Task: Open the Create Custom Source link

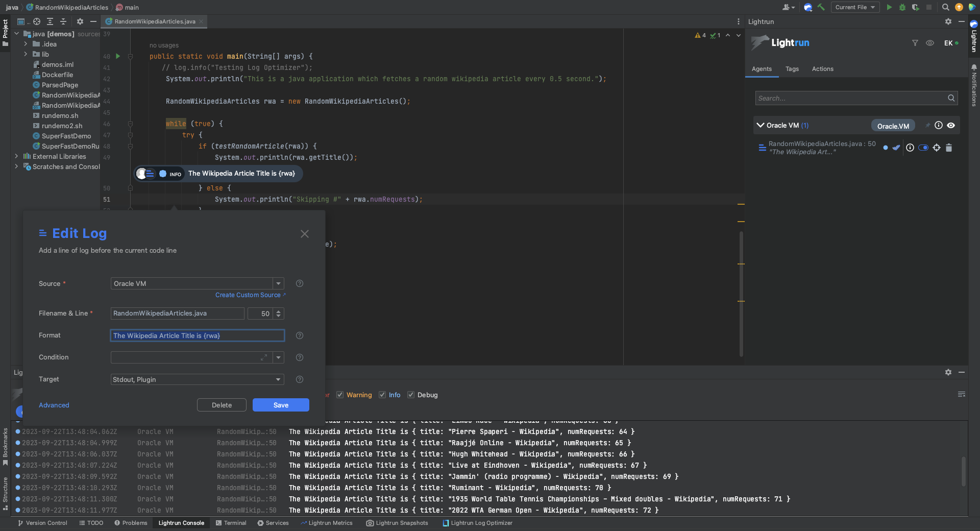Action: tap(248, 295)
